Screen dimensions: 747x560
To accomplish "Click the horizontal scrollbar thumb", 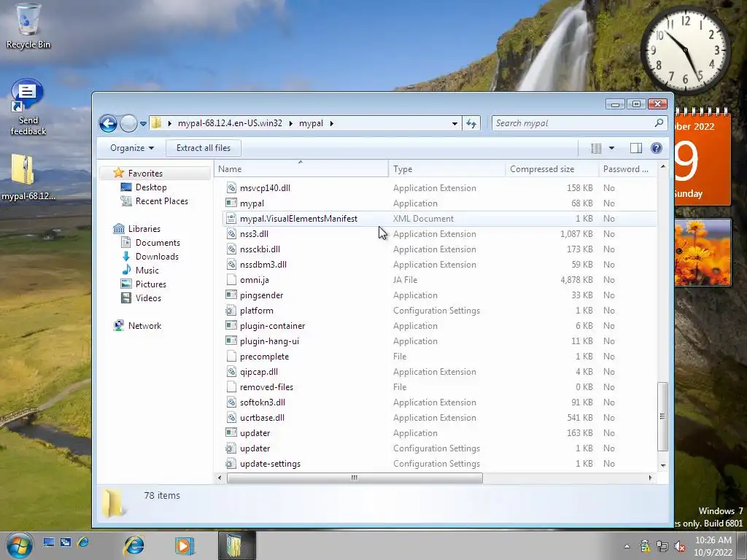I will coord(355,478).
